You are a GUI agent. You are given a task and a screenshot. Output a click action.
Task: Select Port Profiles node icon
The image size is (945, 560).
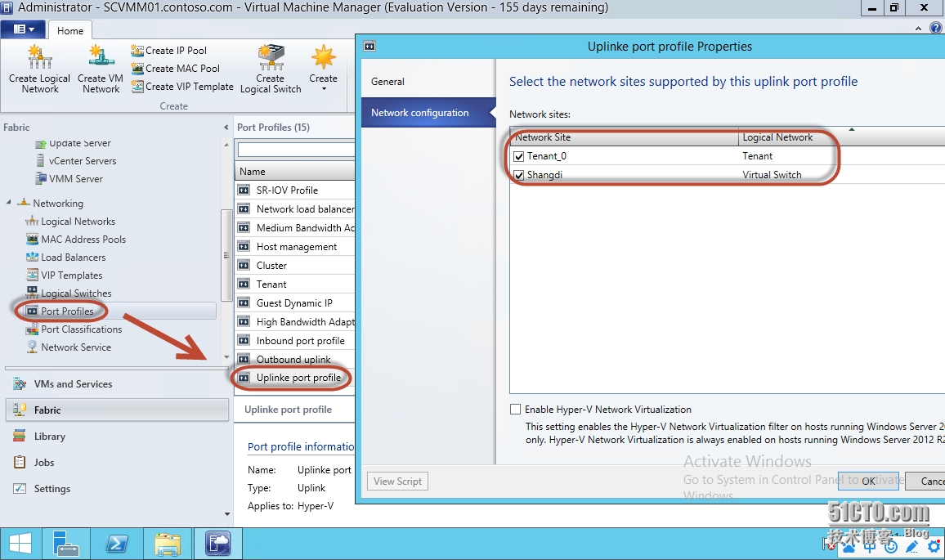tap(32, 311)
